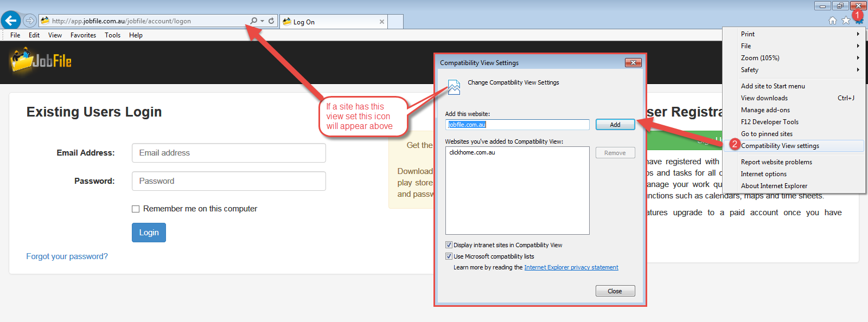Click the blue Login button
Image resolution: width=868 pixels, height=322 pixels.
coord(149,233)
